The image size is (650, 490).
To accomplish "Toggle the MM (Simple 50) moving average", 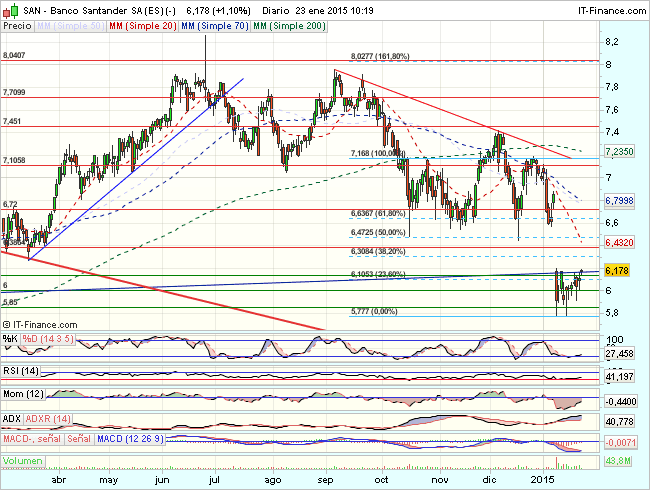I will [70, 26].
